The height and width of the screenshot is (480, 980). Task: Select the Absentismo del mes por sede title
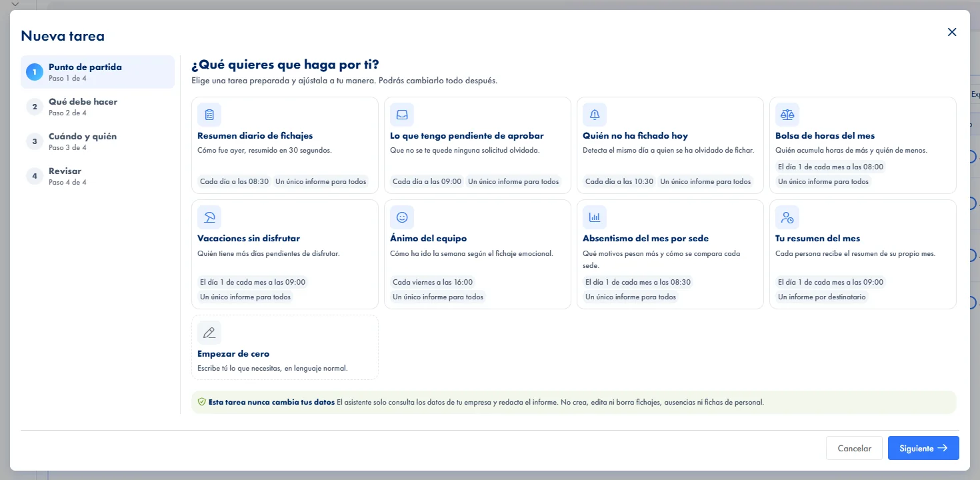645,239
